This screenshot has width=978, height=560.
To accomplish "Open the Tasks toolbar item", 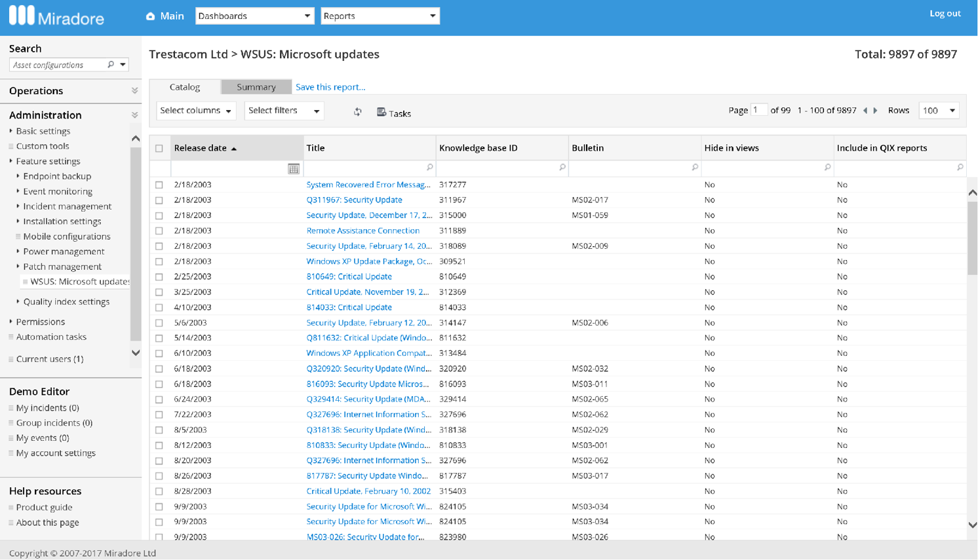I will [x=394, y=113].
